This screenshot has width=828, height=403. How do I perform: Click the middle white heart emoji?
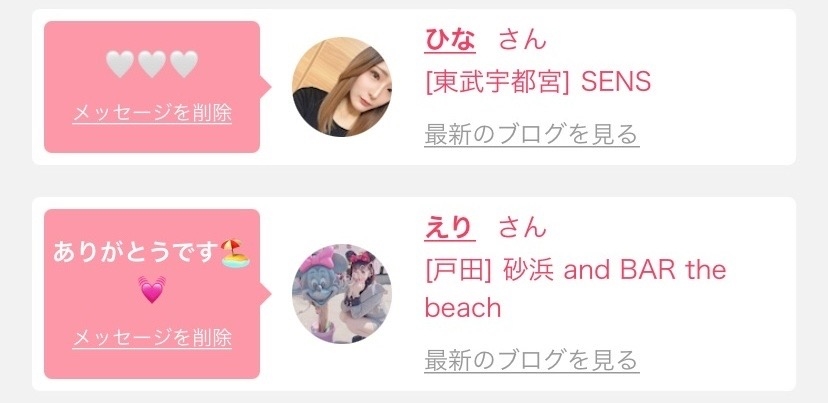click(x=152, y=64)
